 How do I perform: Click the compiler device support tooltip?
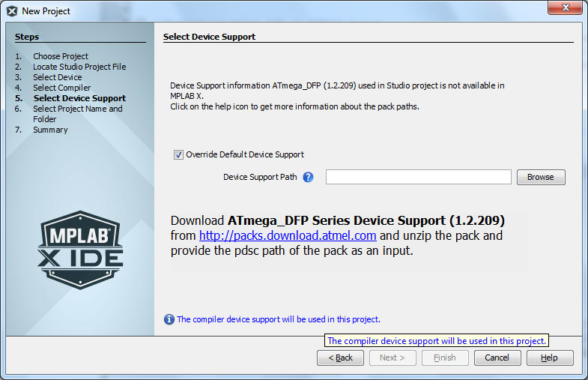point(437,340)
